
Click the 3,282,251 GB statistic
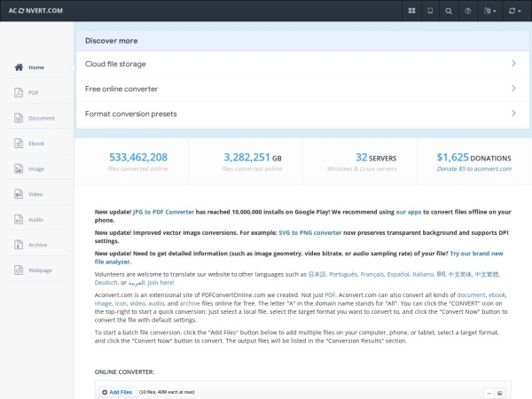252,158
